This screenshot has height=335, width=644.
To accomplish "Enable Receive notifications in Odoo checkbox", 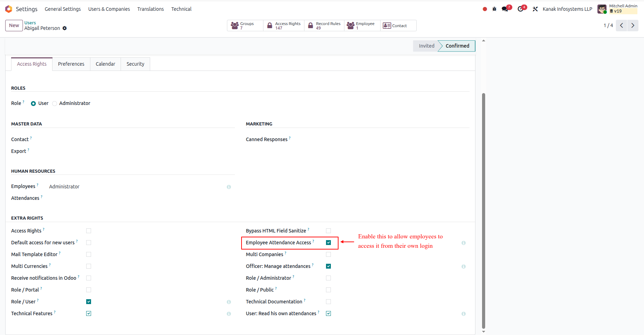I will coord(89,278).
